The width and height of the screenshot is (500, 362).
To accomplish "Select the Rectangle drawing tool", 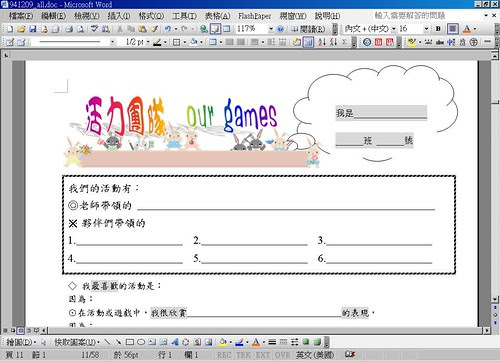I will tap(130, 342).
